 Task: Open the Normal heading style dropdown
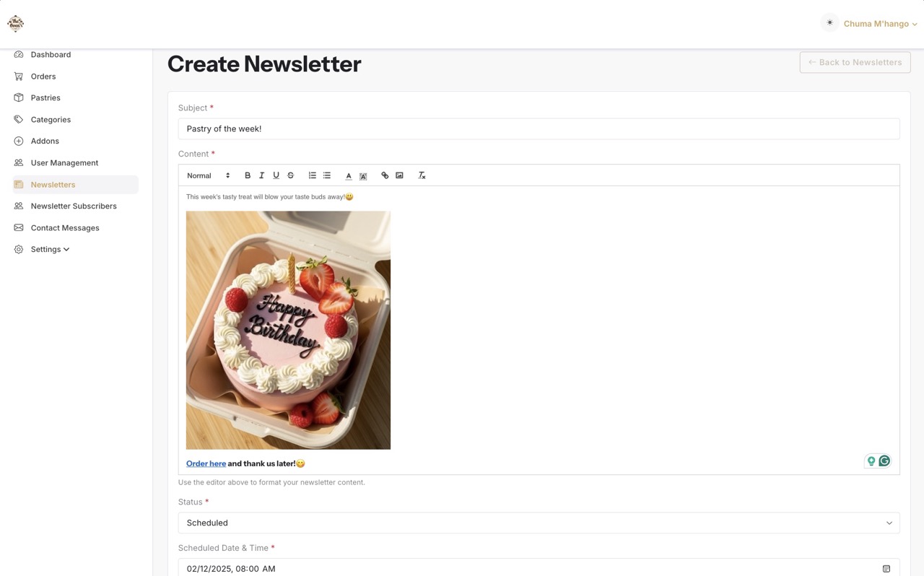(208, 175)
